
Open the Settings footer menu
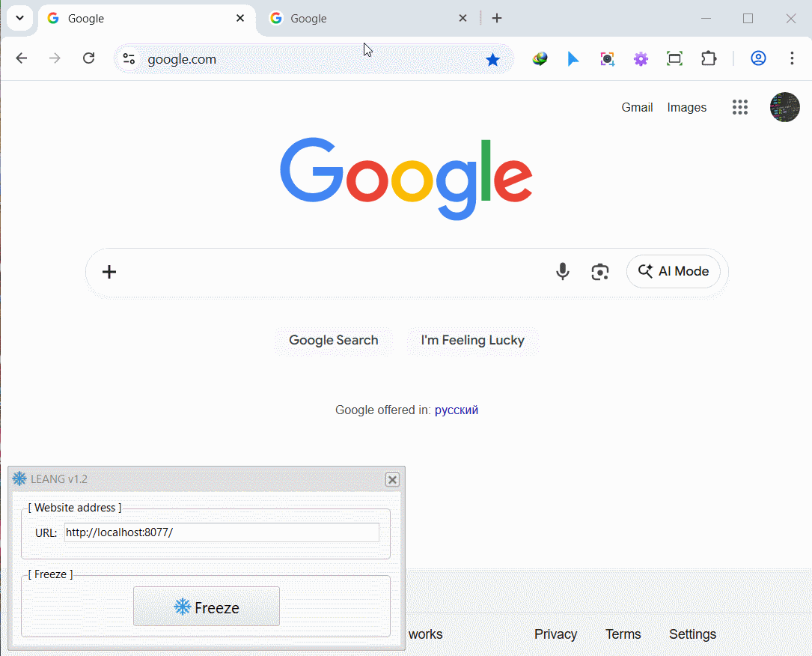pos(692,634)
